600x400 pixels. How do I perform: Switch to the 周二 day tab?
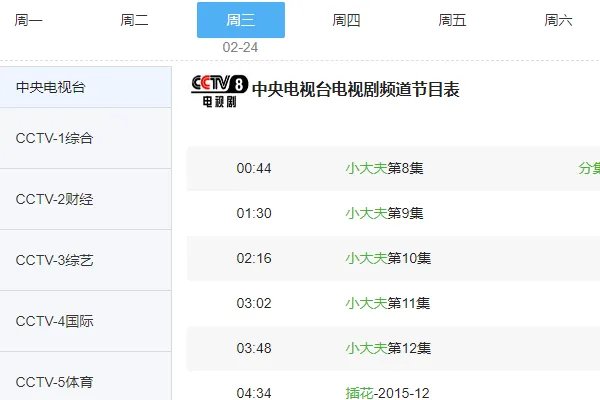134,20
